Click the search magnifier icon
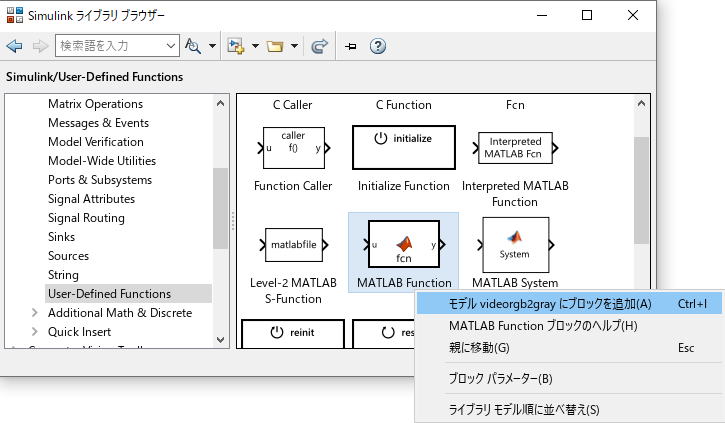 pos(193,46)
